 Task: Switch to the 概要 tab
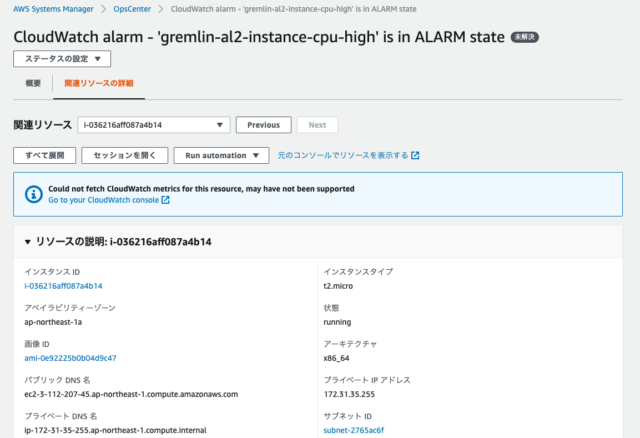pos(33,83)
